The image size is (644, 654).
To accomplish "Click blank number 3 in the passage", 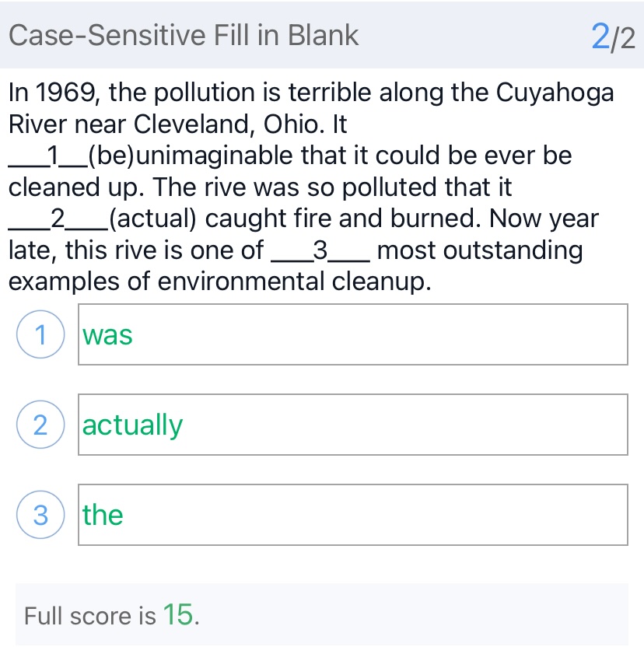I will [320, 250].
